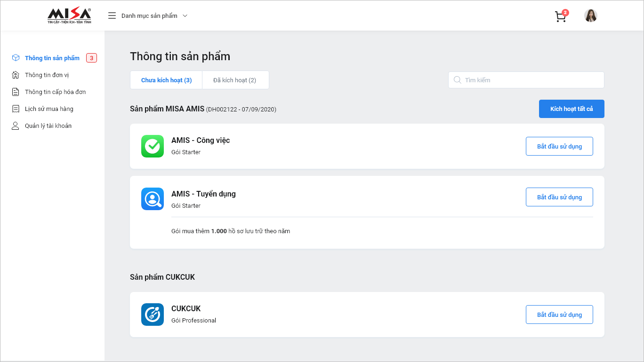Open the hamburger menu icon
The width and height of the screenshot is (644, 362).
tap(112, 16)
